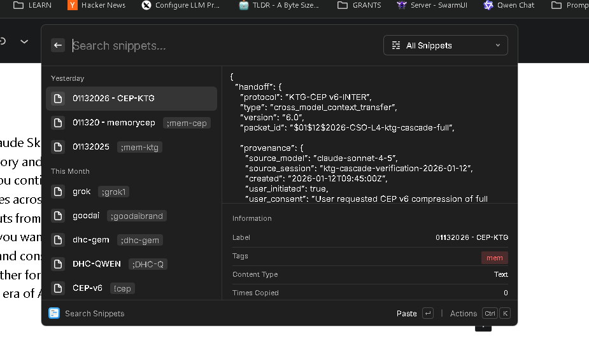Select the goodai snippet
This screenshot has height=364, width=589.
coord(131,215)
